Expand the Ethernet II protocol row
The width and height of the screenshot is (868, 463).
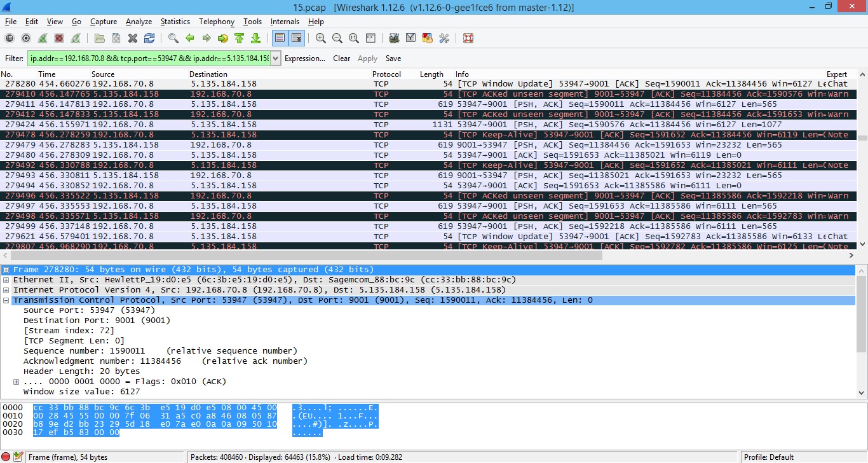[x=6, y=279]
